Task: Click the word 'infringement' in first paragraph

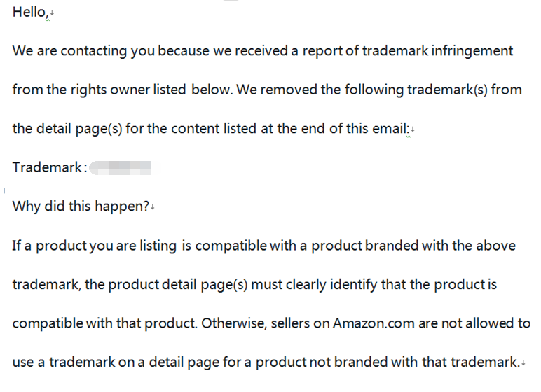Action: (x=472, y=51)
